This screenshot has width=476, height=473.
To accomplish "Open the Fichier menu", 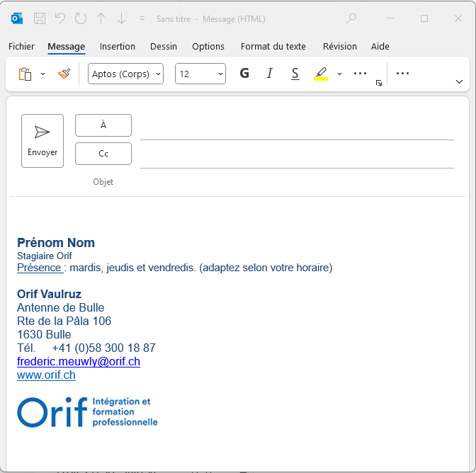I will [21, 47].
